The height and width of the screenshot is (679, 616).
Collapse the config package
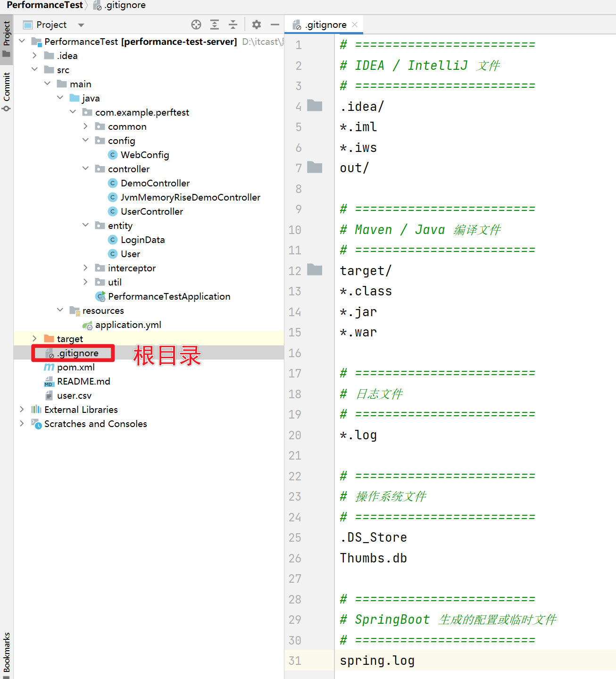coord(85,140)
